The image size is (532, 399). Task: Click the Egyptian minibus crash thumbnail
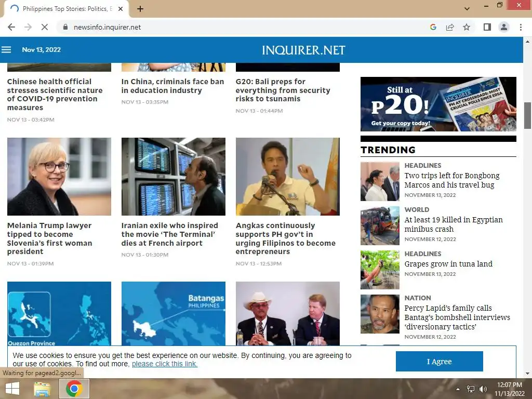380,225
